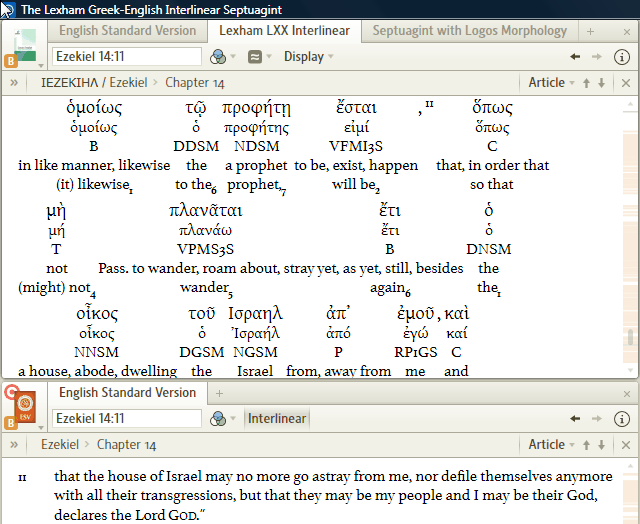Click the top panel scrollbar thumb
This screenshot has height=524, width=640.
click(631, 337)
